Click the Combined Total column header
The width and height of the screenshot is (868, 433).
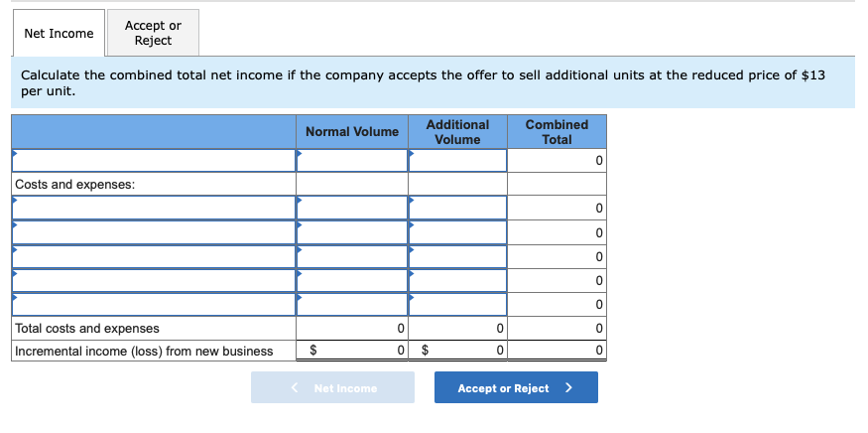click(x=557, y=132)
